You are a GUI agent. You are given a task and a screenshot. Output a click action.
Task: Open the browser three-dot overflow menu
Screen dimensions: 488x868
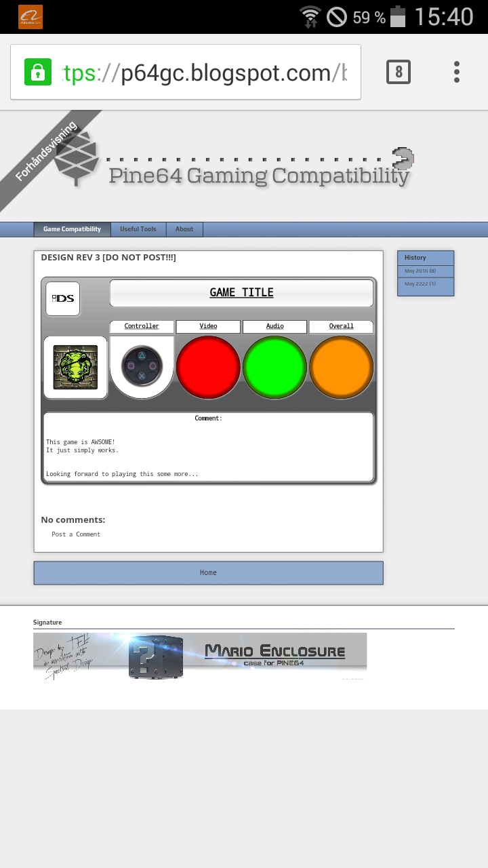457,72
